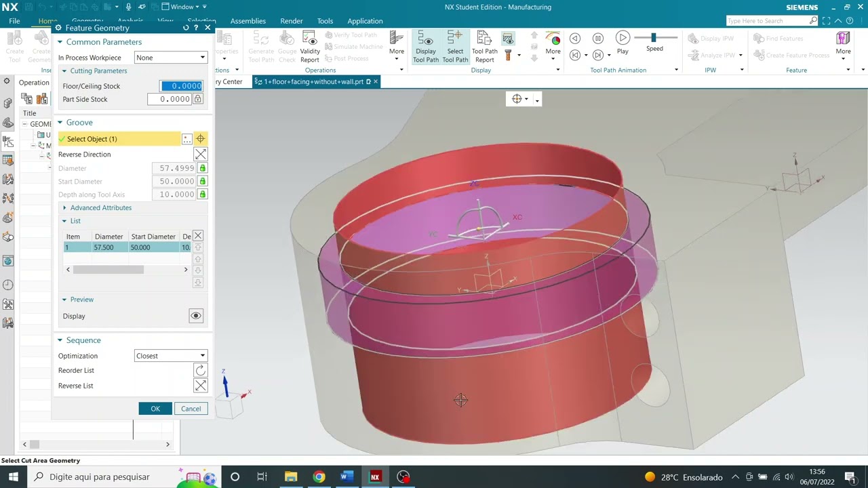Screen dimensions: 868x488
Task: Click the tool display icon in Display group
Action: [508, 54]
